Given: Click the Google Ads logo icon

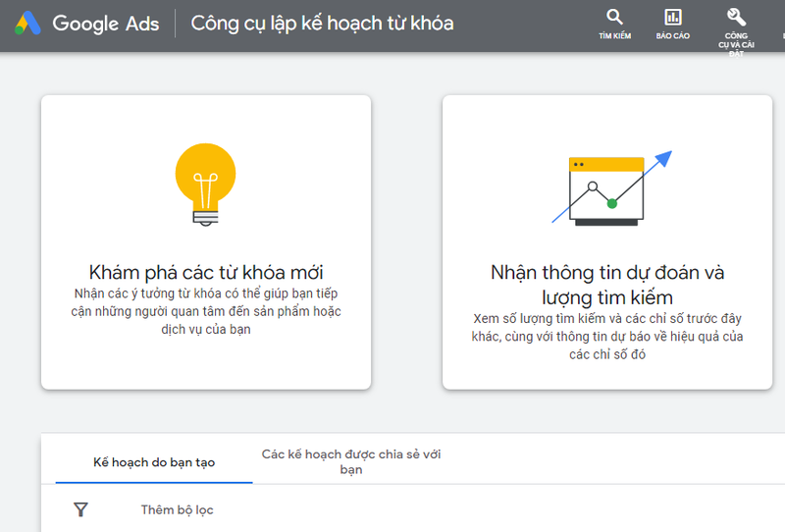Looking at the screenshot, I should (27, 23).
